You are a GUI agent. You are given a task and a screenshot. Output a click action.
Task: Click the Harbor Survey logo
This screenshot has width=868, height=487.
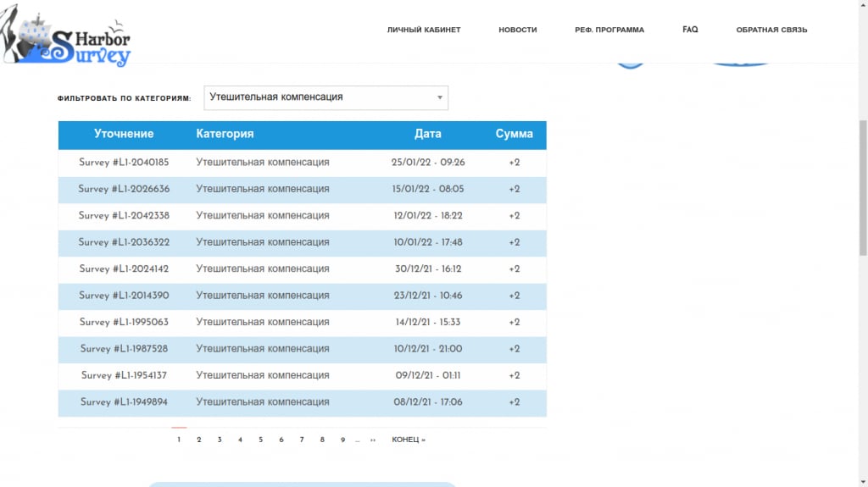(66, 37)
